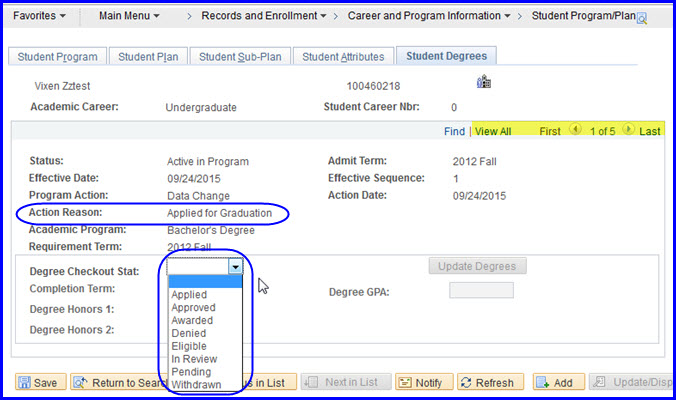Image resolution: width=676 pixels, height=400 pixels.
Task: Click the Degree GPA input field
Action: coord(481,290)
